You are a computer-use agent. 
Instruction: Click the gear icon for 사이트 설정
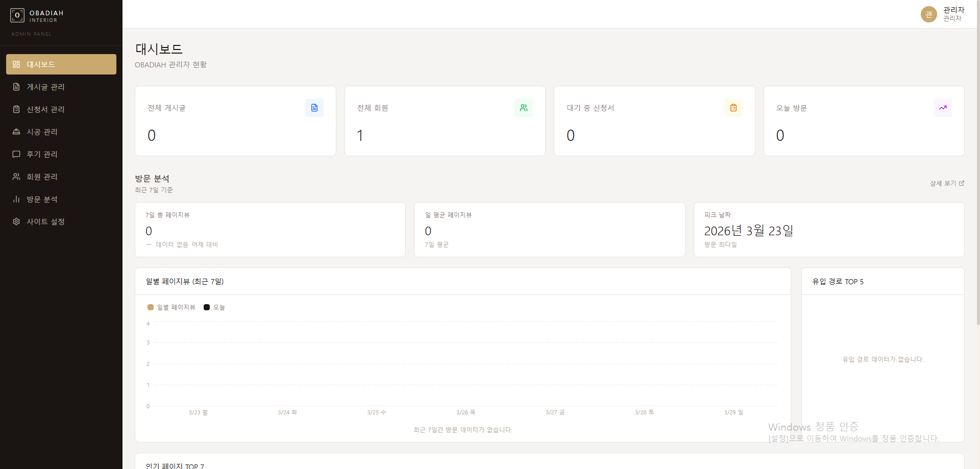[16, 221]
